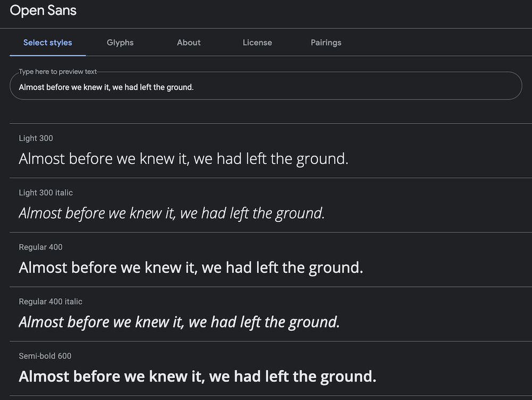The image size is (532, 400).
Task: Click the Open Sans page heading
Action: (x=43, y=10)
